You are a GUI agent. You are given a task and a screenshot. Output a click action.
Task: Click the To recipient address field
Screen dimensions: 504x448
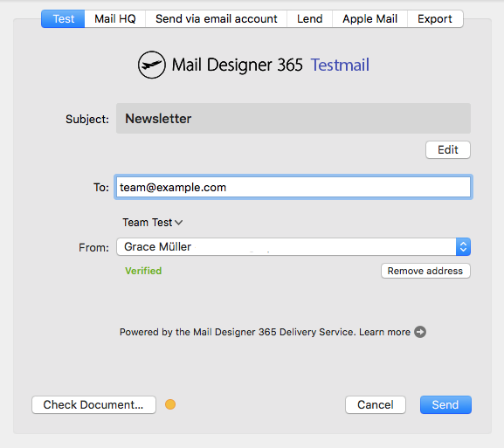tap(293, 187)
